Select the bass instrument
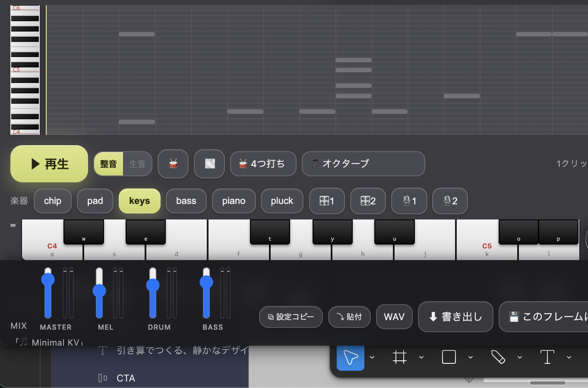The width and height of the screenshot is (588, 388). [x=186, y=201]
